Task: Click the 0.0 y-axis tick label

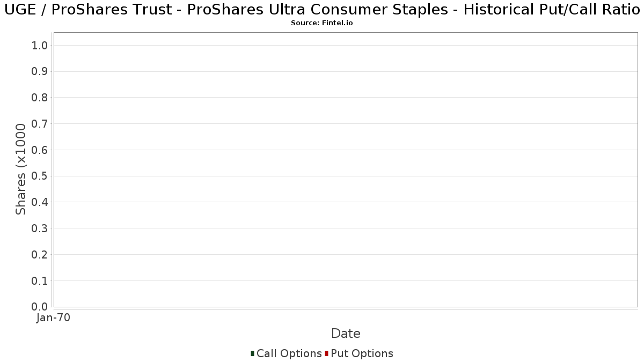Action: 40,307
